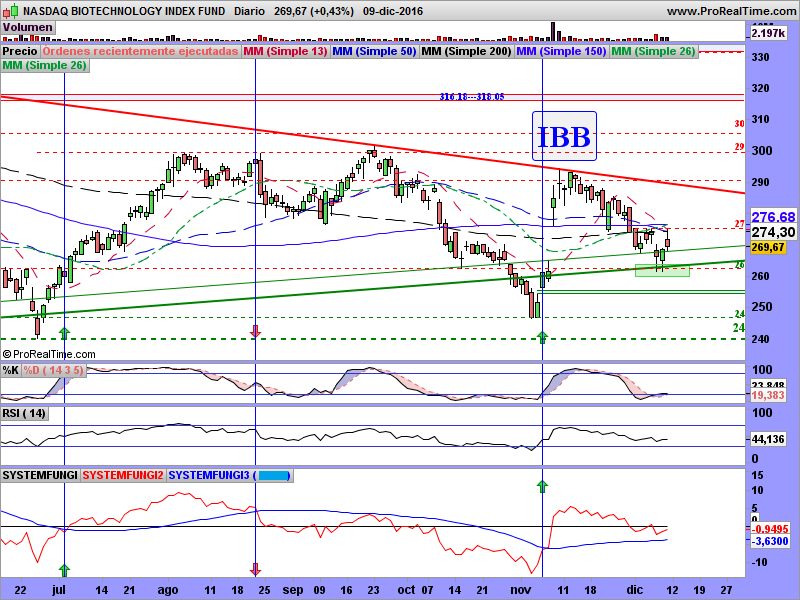This screenshot has height=600, width=800.
Task: Click the dic label on the date axis
Action: click(x=635, y=590)
